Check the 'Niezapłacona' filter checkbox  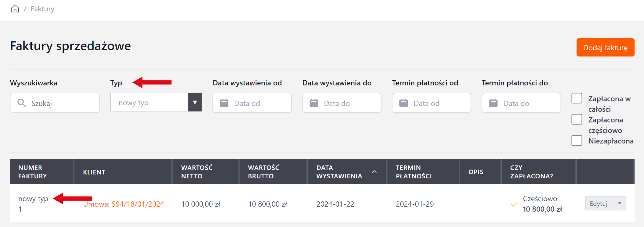tap(577, 140)
